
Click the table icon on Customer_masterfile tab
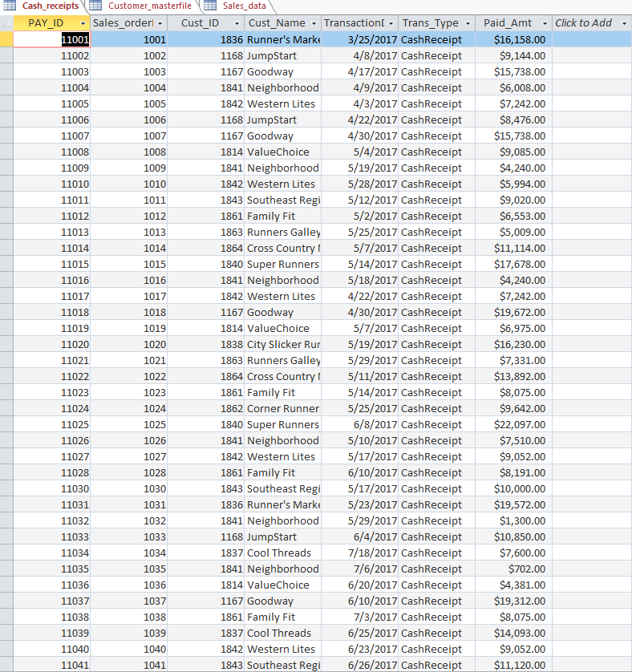tap(95, 6)
